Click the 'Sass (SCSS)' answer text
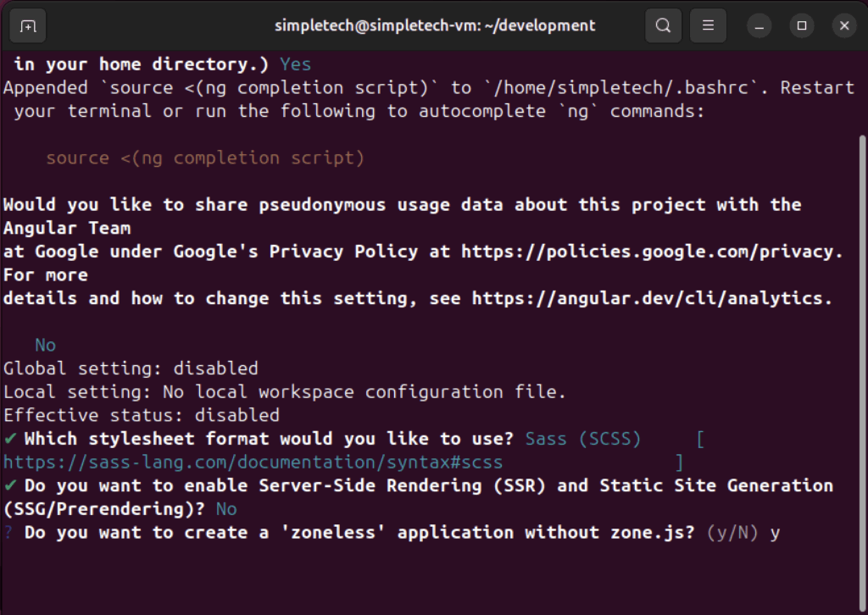 click(583, 439)
